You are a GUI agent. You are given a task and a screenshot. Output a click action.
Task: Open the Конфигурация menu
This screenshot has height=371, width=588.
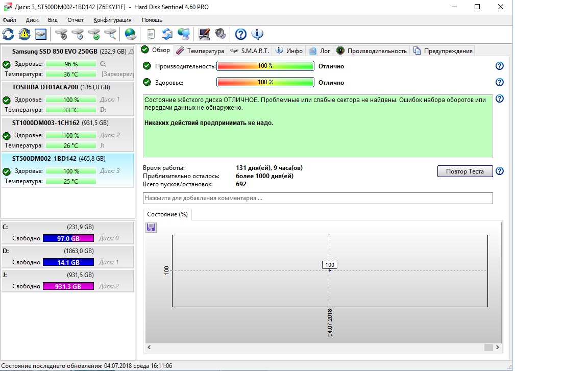click(112, 20)
